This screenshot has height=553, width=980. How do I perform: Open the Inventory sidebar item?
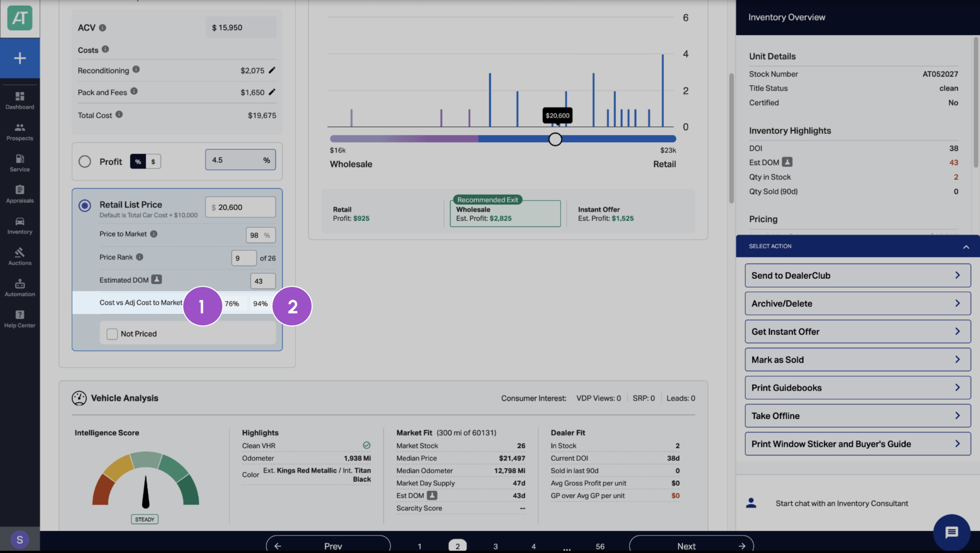pos(20,226)
